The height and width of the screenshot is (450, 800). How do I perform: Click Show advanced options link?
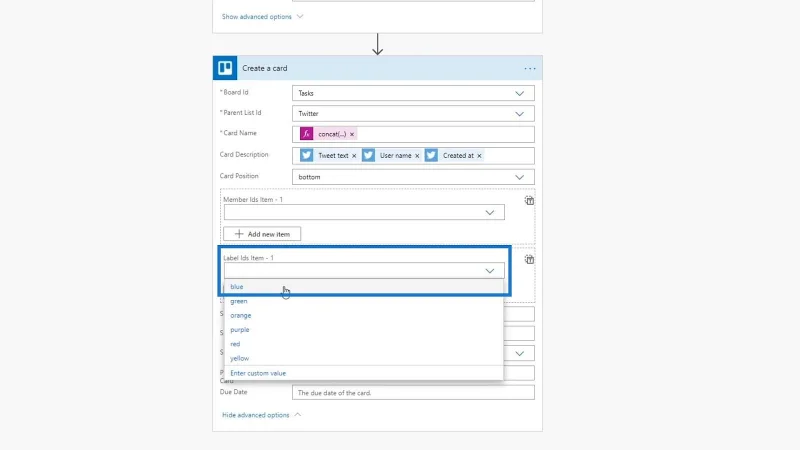click(x=262, y=17)
